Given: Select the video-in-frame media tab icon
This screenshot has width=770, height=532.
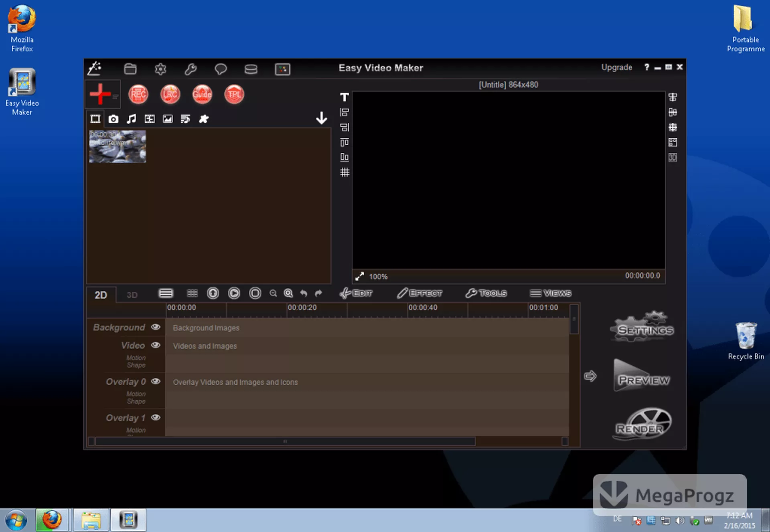Looking at the screenshot, I should coord(150,119).
